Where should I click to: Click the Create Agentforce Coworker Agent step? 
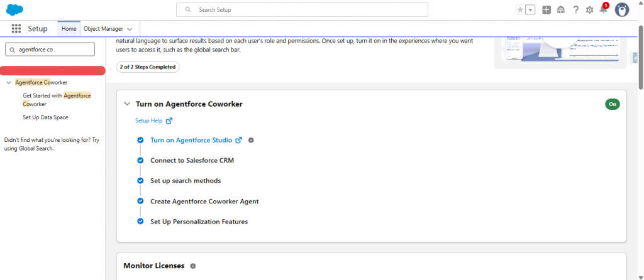(204, 202)
